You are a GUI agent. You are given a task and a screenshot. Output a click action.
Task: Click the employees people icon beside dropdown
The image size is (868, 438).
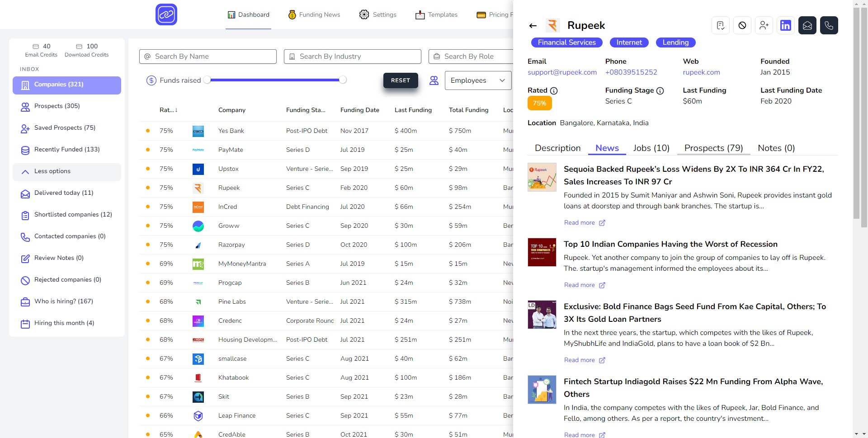[434, 80]
